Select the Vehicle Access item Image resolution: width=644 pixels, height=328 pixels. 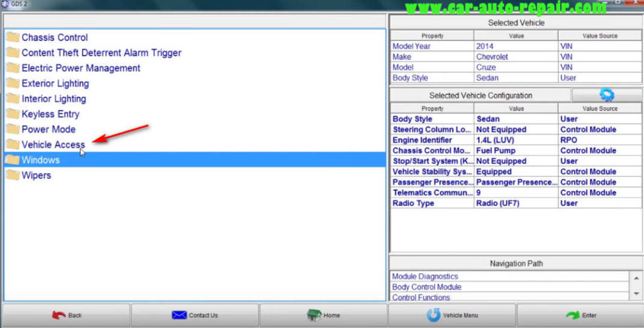point(53,145)
